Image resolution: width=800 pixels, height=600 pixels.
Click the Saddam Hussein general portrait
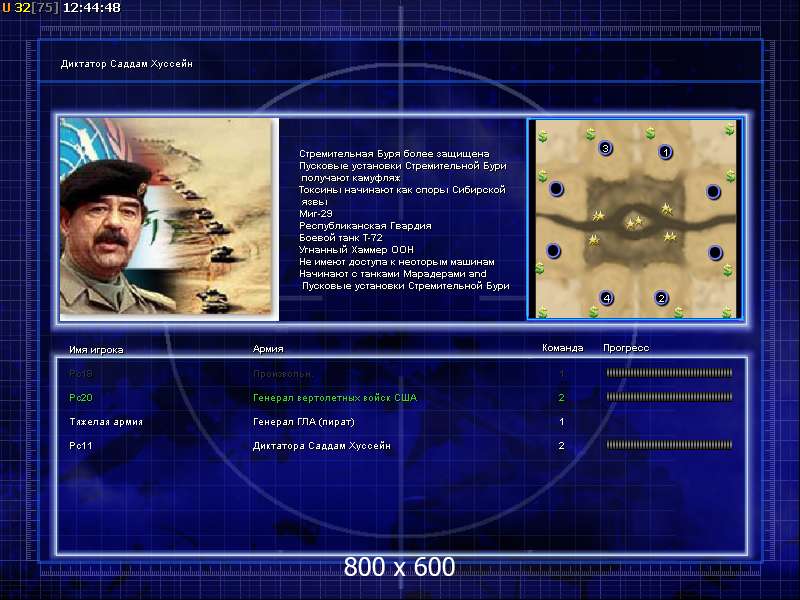[169, 219]
